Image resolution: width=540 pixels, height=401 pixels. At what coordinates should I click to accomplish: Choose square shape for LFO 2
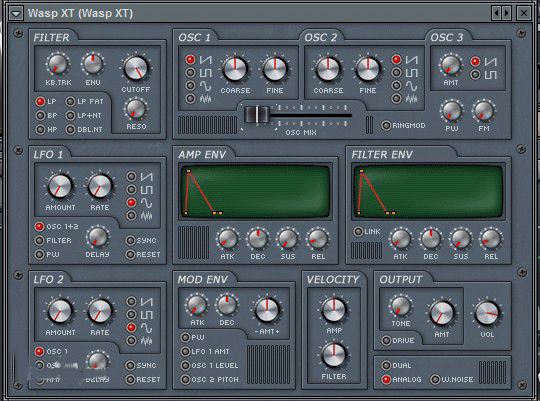point(131,315)
